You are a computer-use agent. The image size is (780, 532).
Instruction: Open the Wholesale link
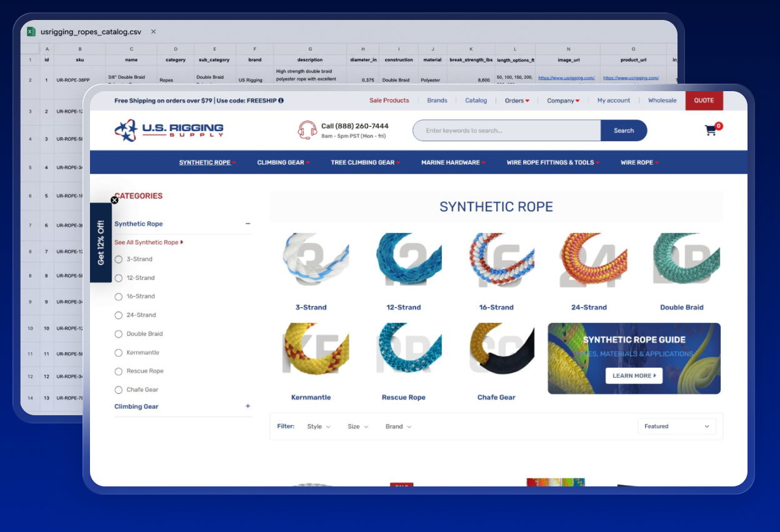[x=662, y=101]
